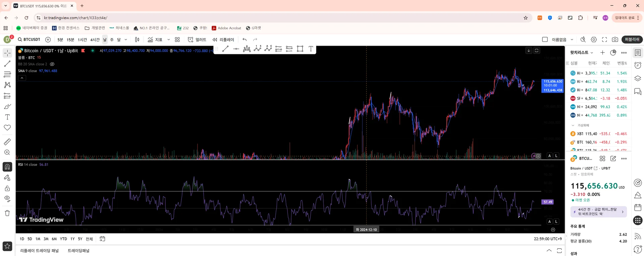Toggle the layout select square checkbox
644x256 pixels.
(545, 40)
